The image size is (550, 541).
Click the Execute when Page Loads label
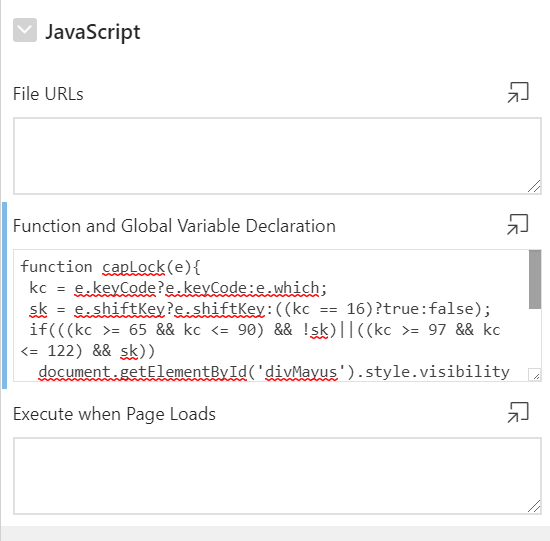click(x=114, y=414)
